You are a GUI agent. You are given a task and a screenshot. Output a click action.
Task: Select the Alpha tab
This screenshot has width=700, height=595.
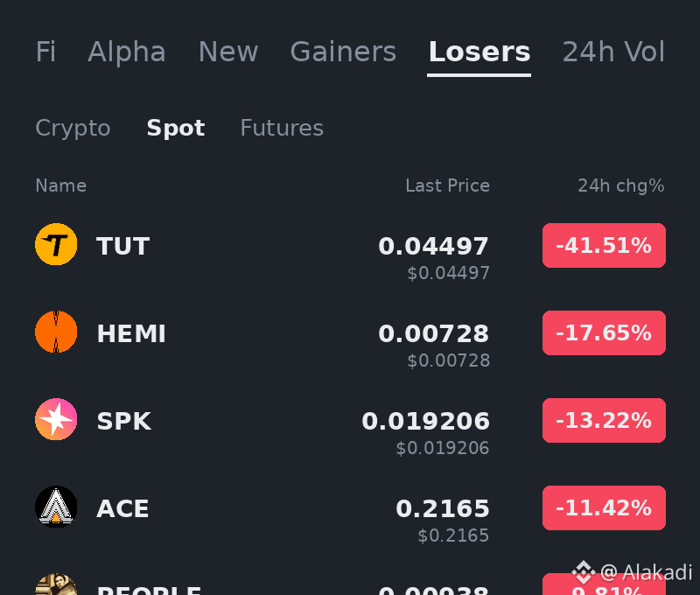127,52
